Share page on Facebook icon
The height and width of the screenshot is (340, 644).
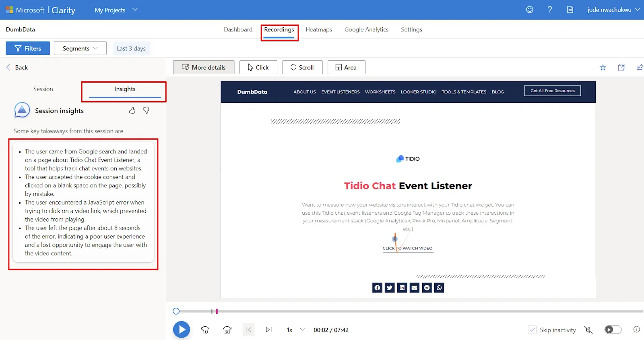(377, 288)
